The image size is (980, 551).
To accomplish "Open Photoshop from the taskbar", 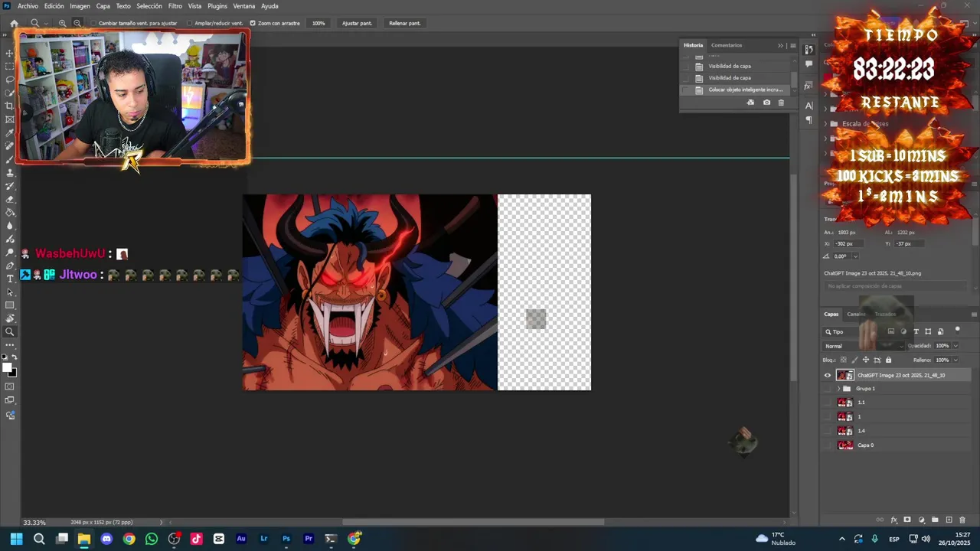I will click(x=286, y=539).
